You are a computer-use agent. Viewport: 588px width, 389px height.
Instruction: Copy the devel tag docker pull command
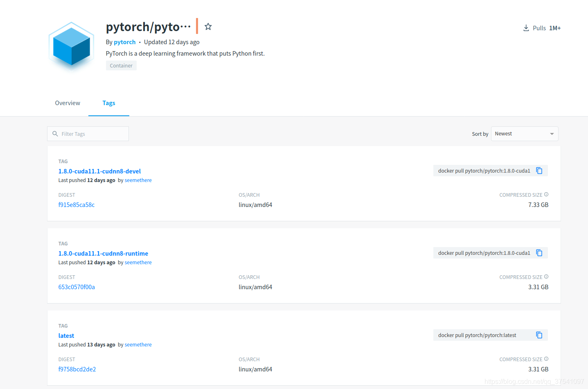coord(539,171)
